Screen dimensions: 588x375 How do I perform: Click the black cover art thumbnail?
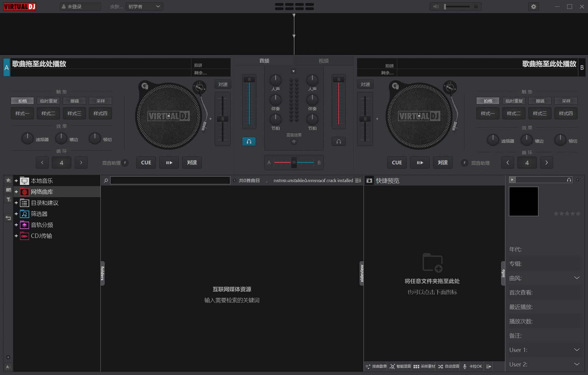524,201
